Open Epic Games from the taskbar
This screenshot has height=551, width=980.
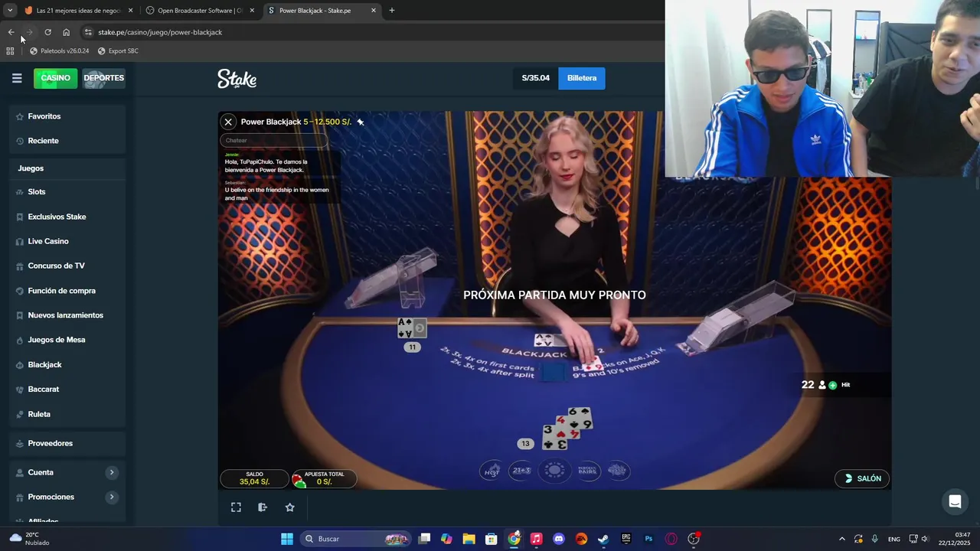pos(626,539)
